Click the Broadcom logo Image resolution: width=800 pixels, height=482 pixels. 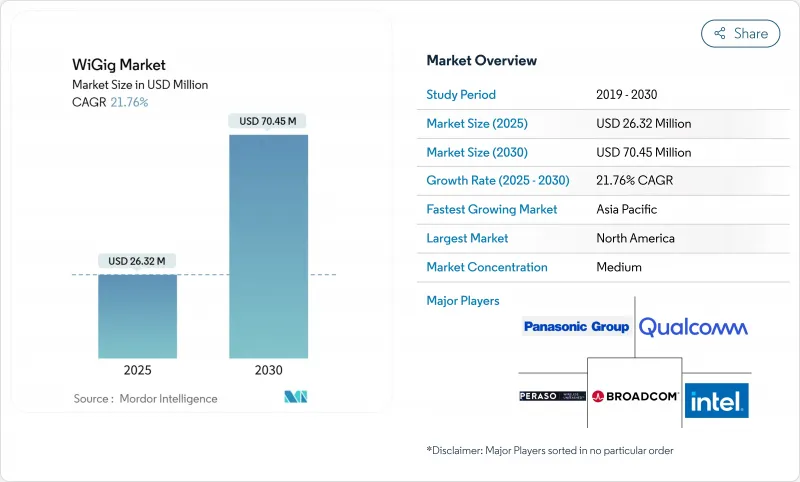click(635, 396)
